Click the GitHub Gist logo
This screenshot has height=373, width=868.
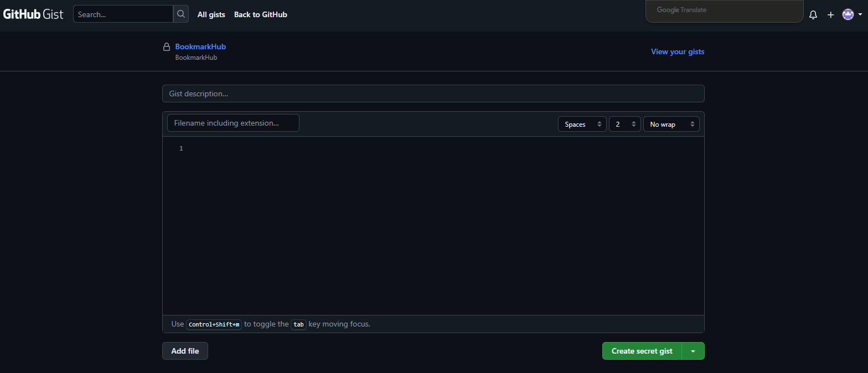[34, 14]
